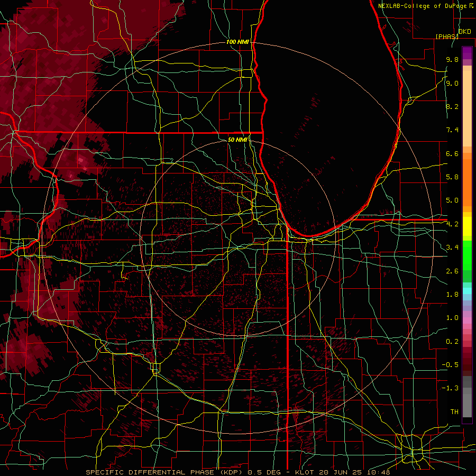Click the 9.0 value on the color scale
This screenshot has width=476, height=476.
(452, 83)
